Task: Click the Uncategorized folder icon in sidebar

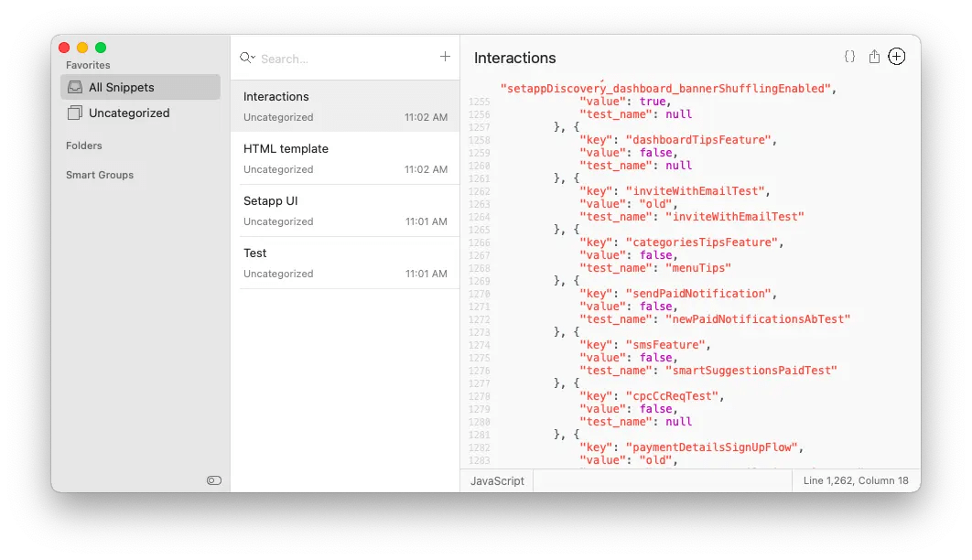Action: coord(76,113)
